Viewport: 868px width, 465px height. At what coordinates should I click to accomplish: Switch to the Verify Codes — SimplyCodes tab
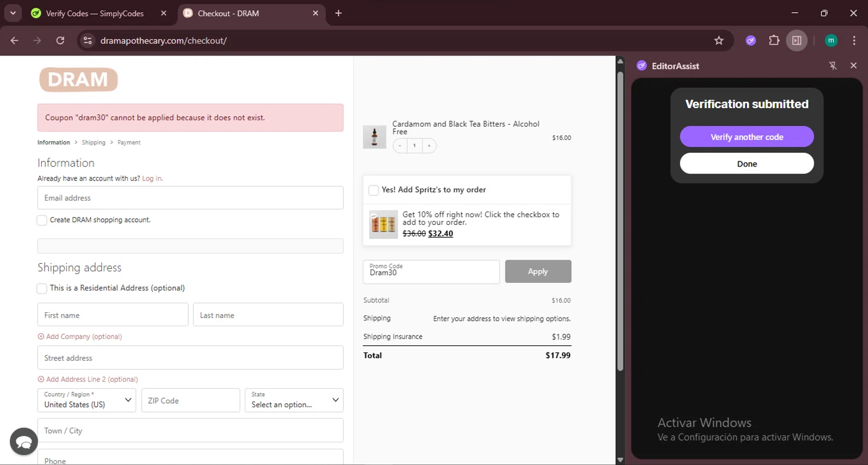point(94,13)
